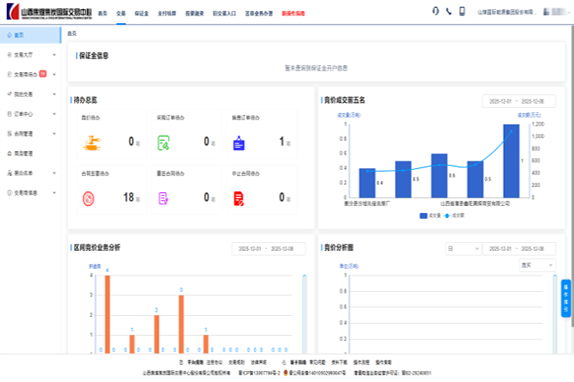This screenshot has height=382, width=574.
Task: Open the 竞买 type dropdown in bidding analysis
Action: click(537, 265)
